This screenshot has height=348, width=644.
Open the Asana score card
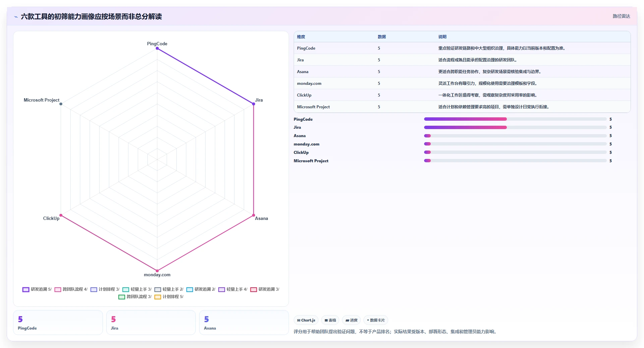[x=244, y=323]
